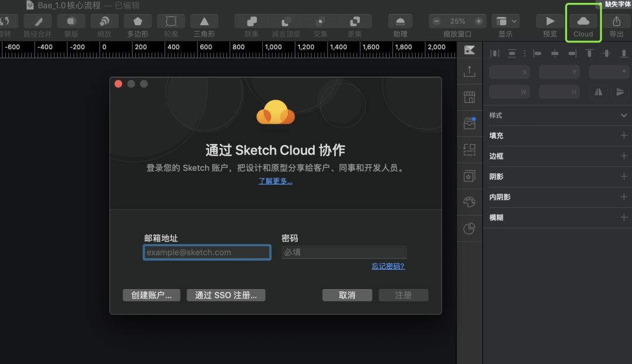Click the Export (导出) toolbar icon
Image resolution: width=632 pixels, height=364 pixels.
[x=616, y=22]
